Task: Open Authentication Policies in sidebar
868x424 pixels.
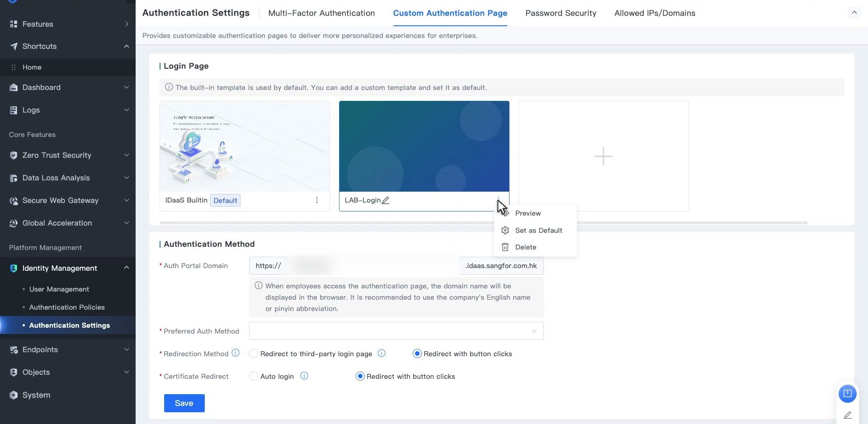Action: 67,307
